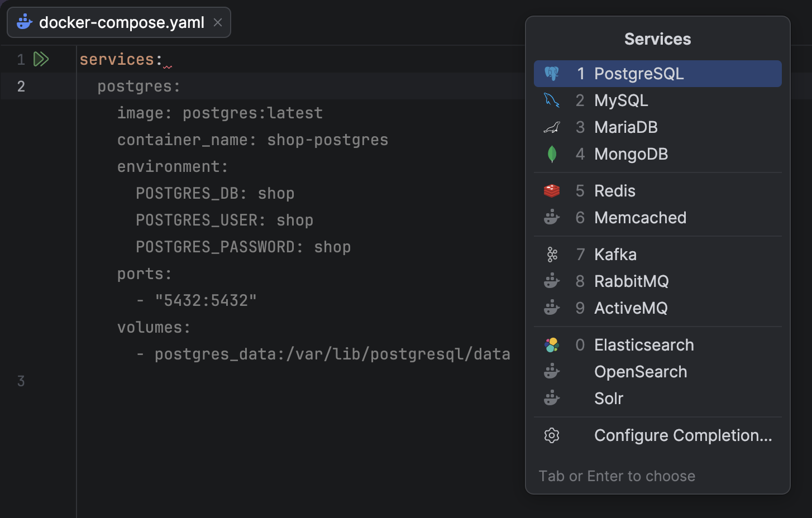Choose RabbitMQ service option
812x518 pixels.
[658, 281]
